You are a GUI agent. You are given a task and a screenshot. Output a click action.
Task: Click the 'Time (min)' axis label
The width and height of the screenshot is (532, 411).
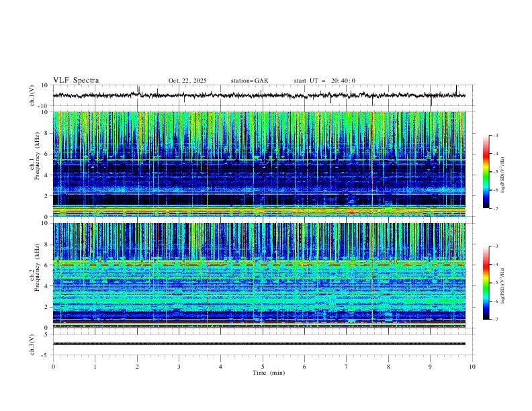click(x=269, y=373)
